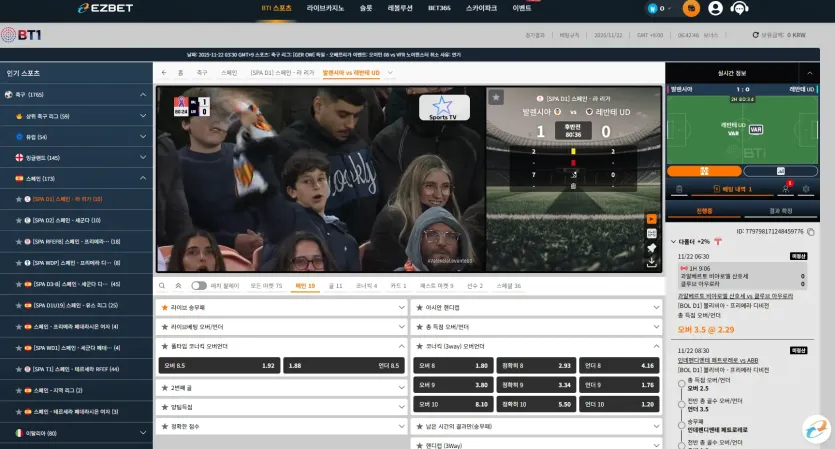Pin the stream with the pin icon
Viewport: 835px width, 449px height.
[x=651, y=248]
